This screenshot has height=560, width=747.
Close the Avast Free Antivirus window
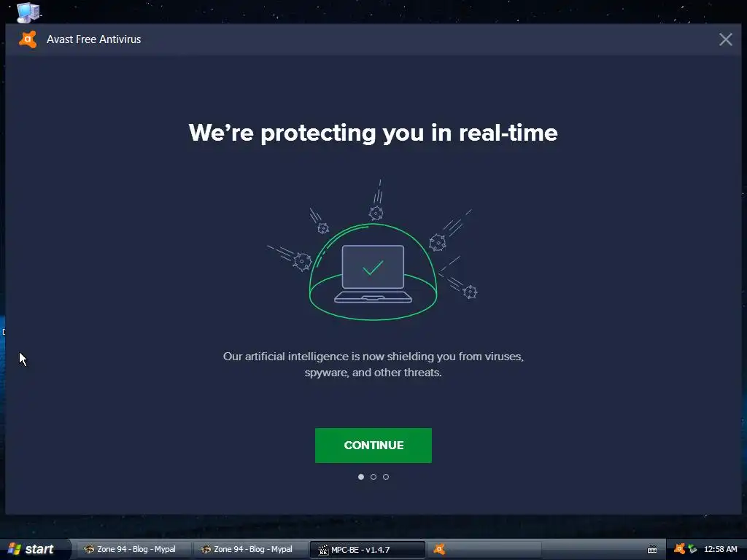(x=726, y=39)
